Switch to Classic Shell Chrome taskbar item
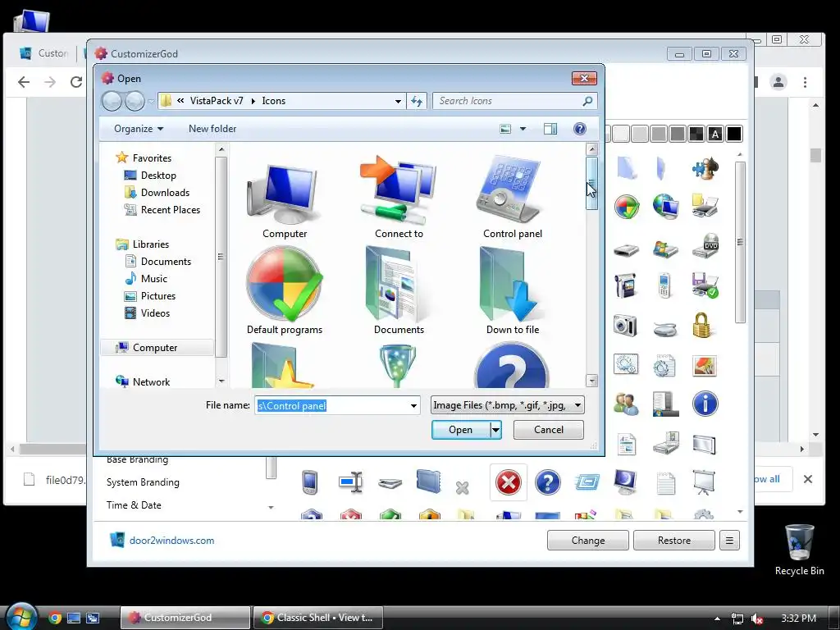The height and width of the screenshot is (630, 840). tap(318, 618)
